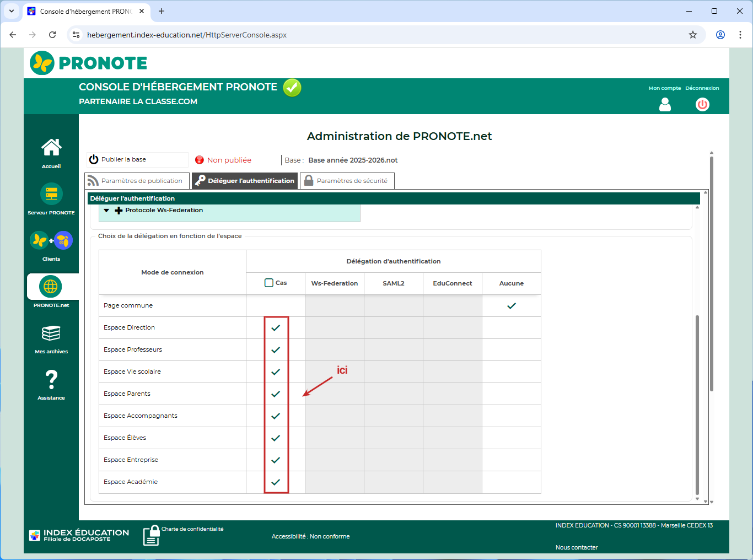Image resolution: width=753 pixels, height=560 pixels.
Task: Select the Aucune cell for Espace Parents
Action: coord(512,394)
